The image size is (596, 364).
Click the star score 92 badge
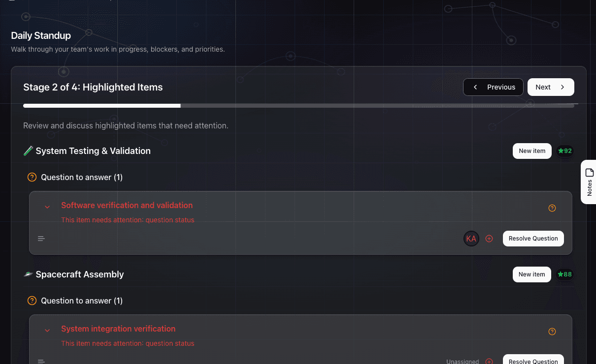pyautogui.click(x=564, y=151)
